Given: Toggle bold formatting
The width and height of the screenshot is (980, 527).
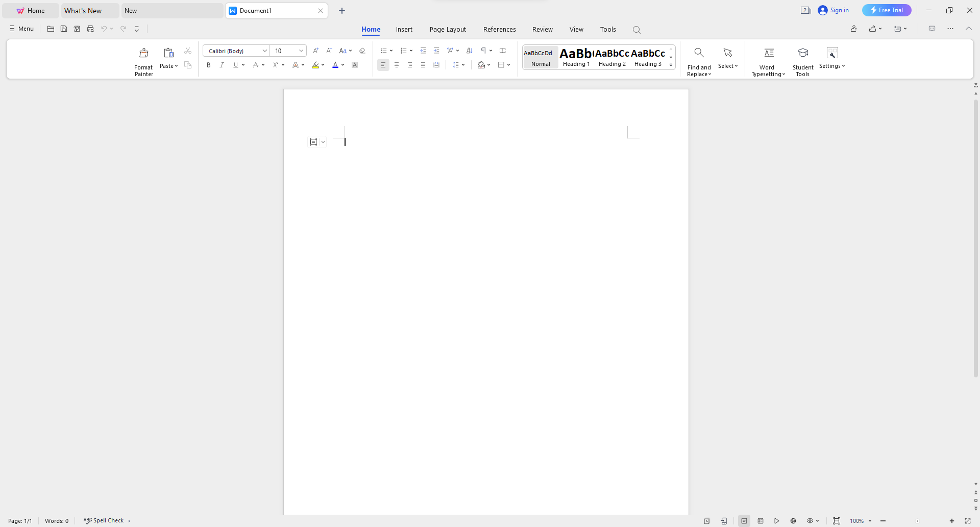Looking at the screenshot, I should point(209,65).
